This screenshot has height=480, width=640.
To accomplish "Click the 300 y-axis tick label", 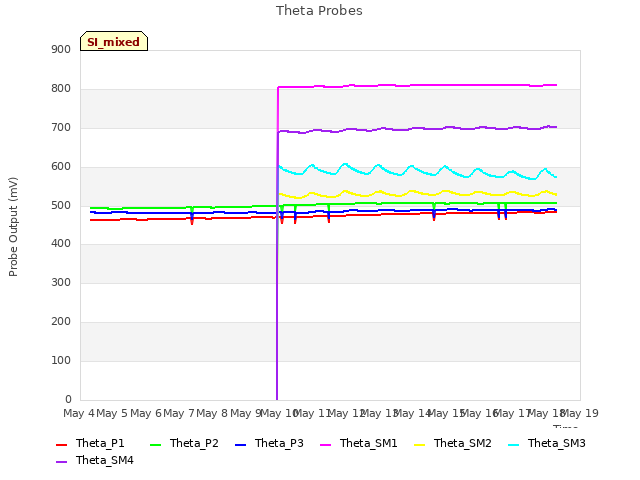I will [61, 282].
